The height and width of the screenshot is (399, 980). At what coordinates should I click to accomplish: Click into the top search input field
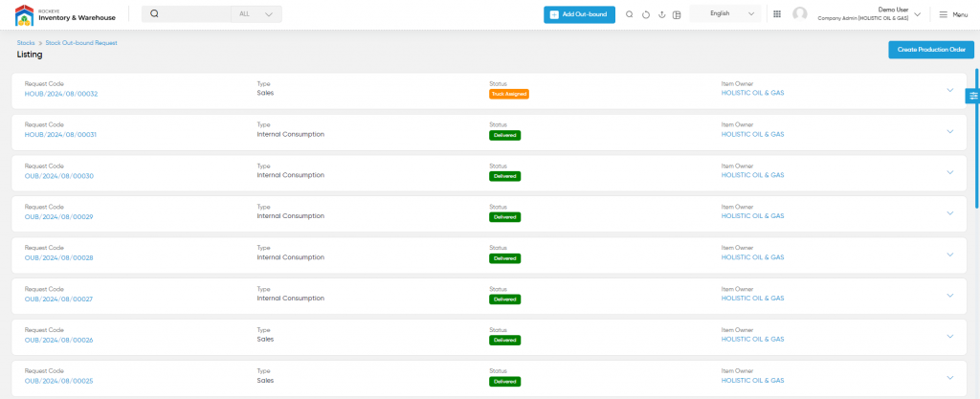191,14
